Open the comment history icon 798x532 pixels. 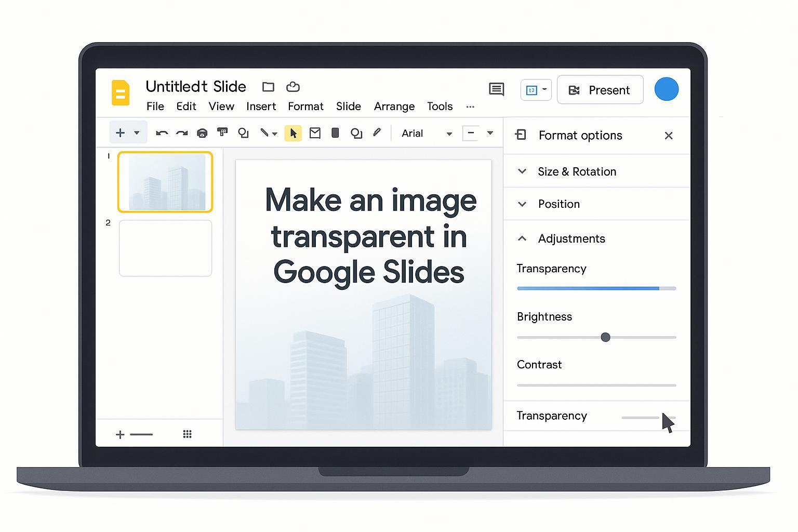click(497, 89)
